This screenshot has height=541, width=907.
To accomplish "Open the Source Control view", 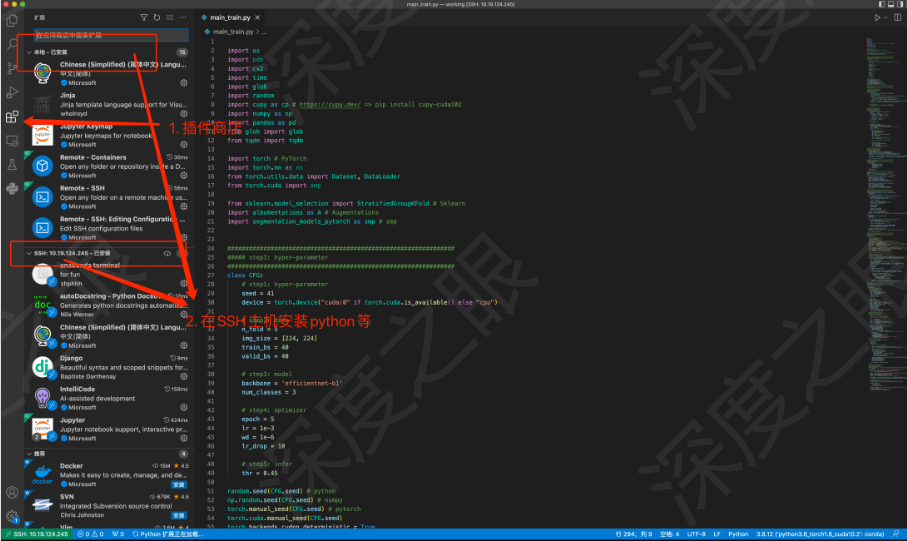I will tap(12, 68).
